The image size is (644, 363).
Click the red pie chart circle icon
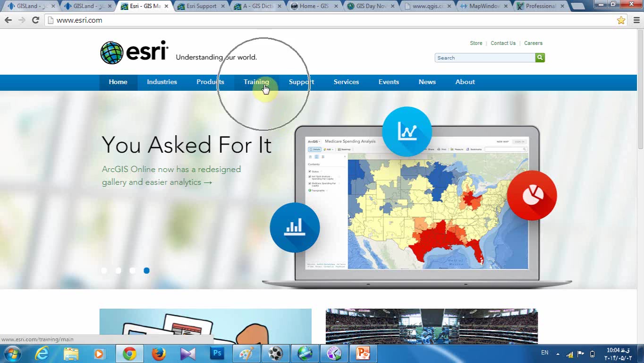pyautogui.click(x=532, y=195)
